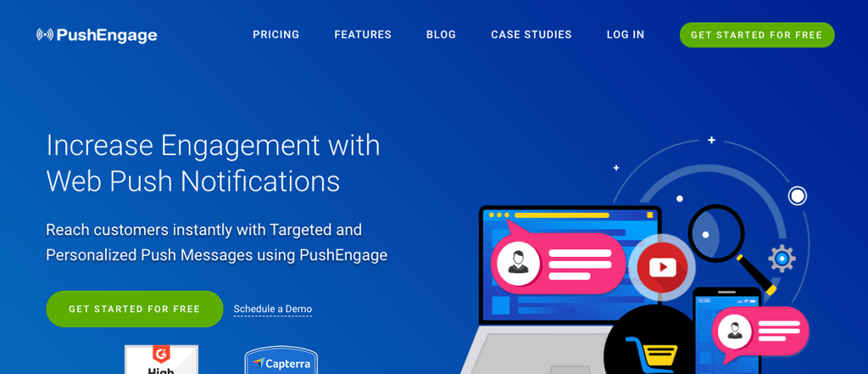The height and width of the screenshot is (374, 868).
Task: Click the text Reach customers instantly with Targeted
Action: click(203, 229)
